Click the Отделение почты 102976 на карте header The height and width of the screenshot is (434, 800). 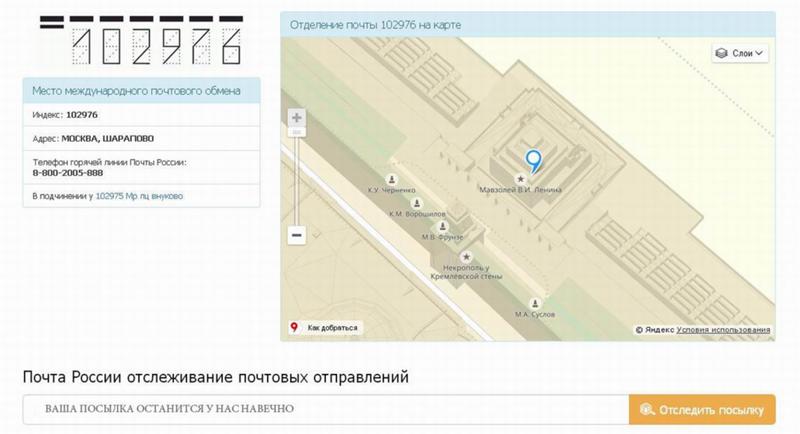click(x=528, y=24)
